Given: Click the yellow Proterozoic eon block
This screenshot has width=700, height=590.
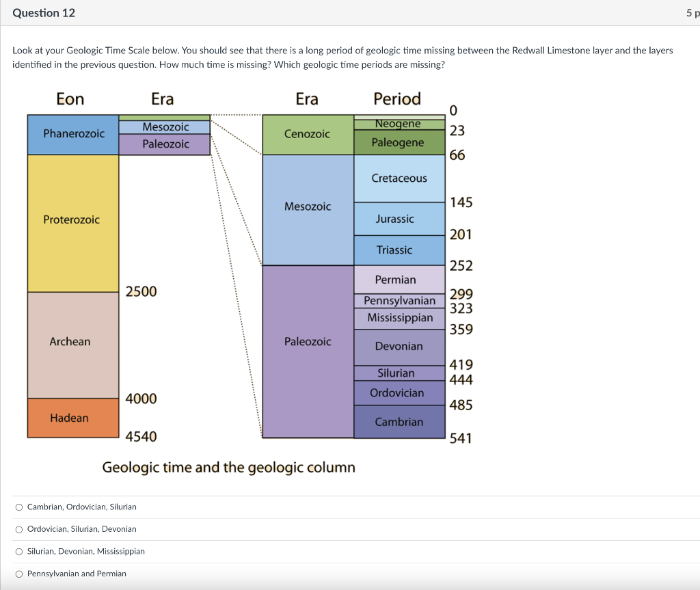Looking at the screenshot, I should pyautogui.click(x=73, y=224).
